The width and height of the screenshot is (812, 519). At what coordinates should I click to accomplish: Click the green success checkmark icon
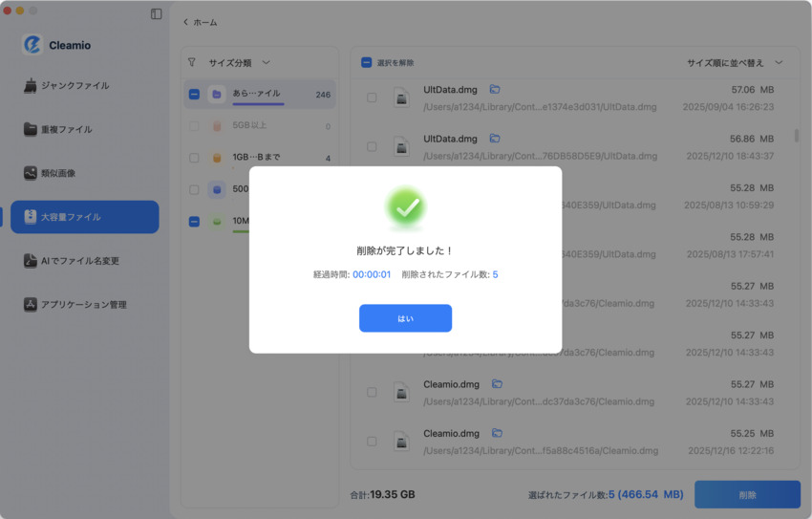405,207
